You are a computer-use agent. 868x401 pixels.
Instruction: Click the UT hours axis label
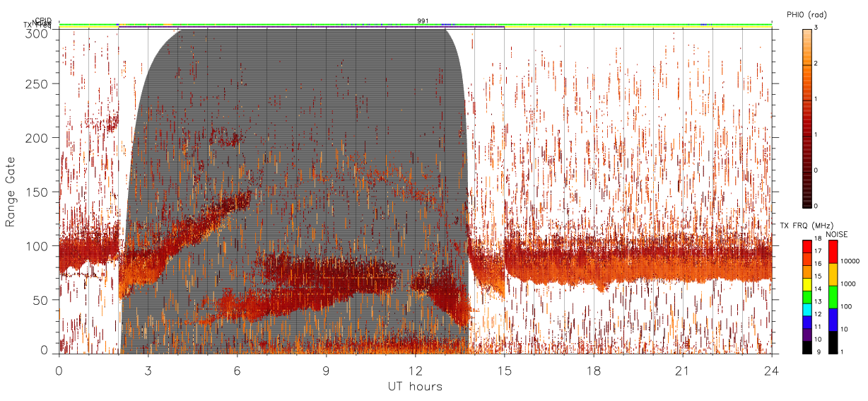point(415,387)
